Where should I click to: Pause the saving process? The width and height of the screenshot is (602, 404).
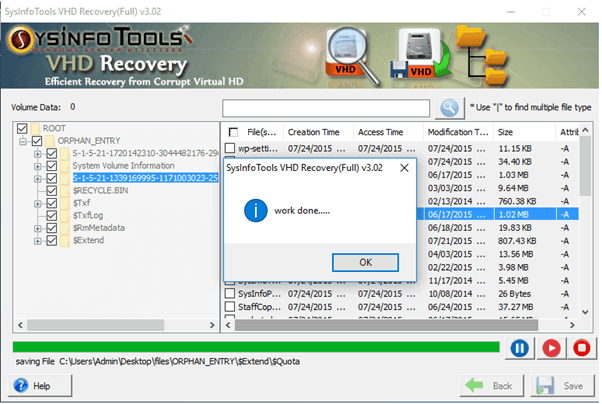[519, 348]
